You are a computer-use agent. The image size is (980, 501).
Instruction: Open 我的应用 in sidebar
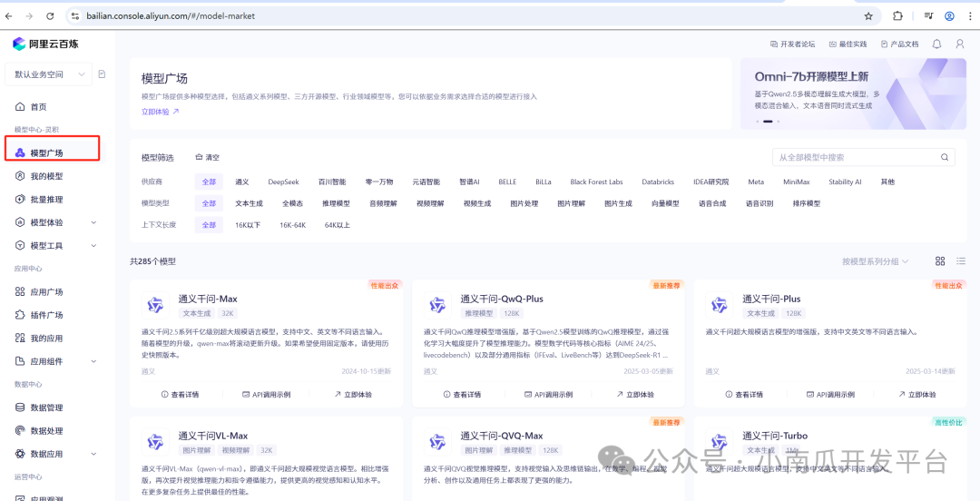coord(39,339)
